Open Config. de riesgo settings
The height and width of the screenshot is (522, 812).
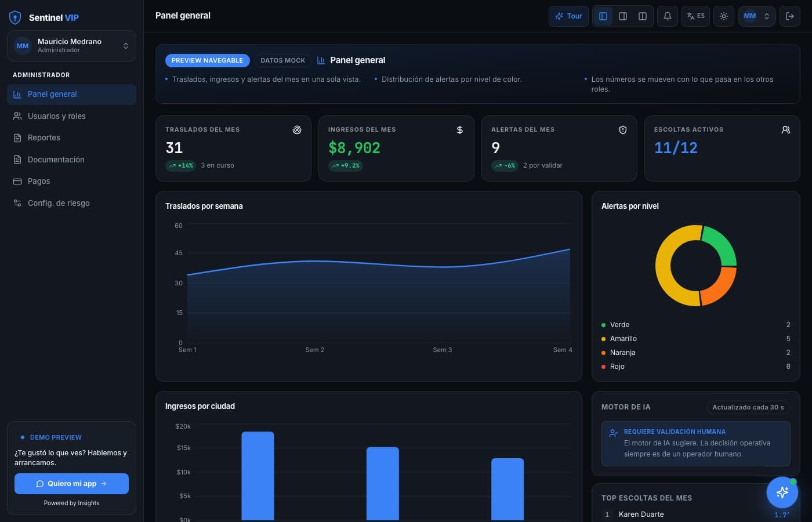click(71, 203)
